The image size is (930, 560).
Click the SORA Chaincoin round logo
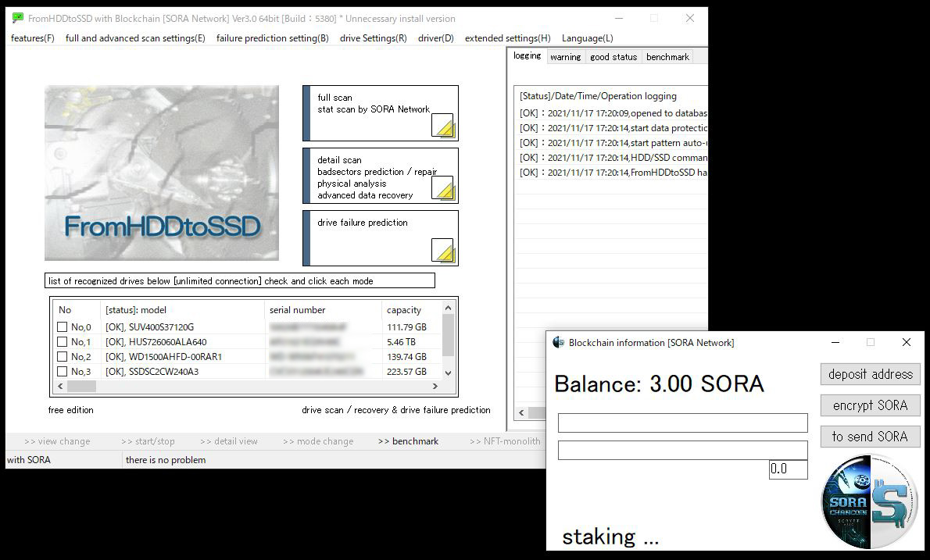(x=869, y=501)
